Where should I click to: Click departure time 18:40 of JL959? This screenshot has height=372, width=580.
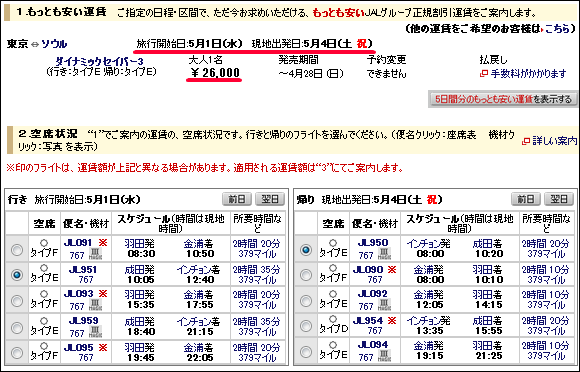click(x=141, y=332)
